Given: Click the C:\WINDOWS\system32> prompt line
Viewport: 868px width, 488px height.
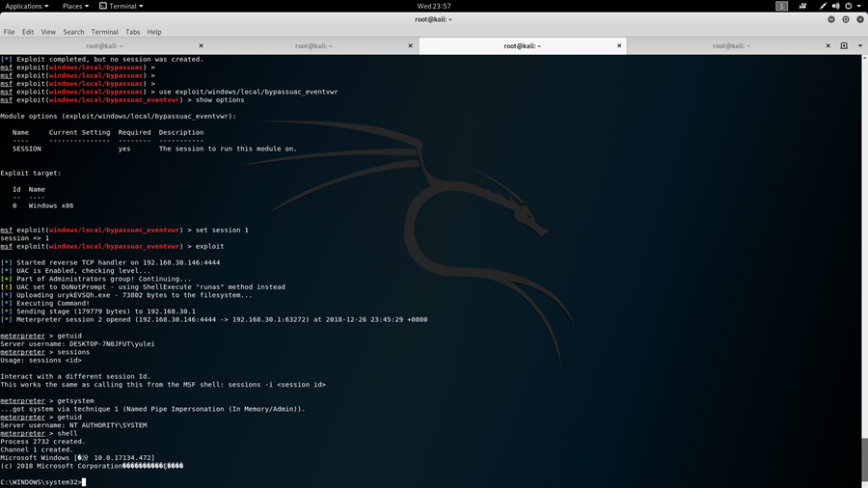Looking at the screenshot, I should pos(42,482).
